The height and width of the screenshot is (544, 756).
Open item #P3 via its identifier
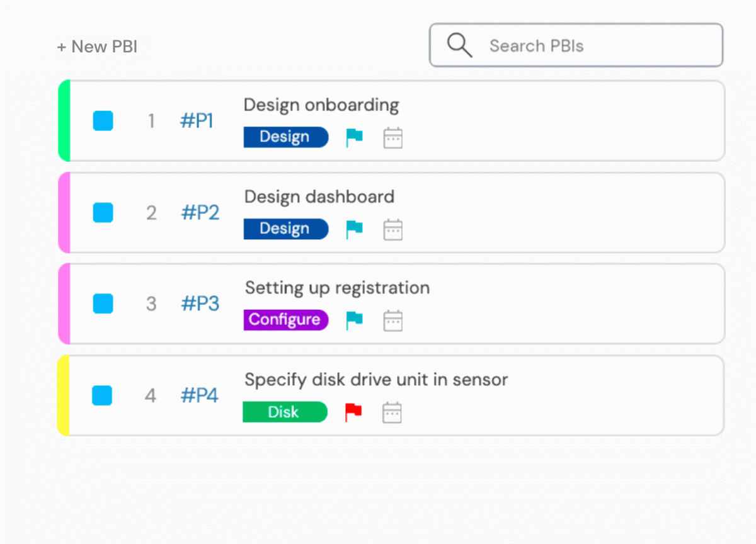(x=200, y=303)
